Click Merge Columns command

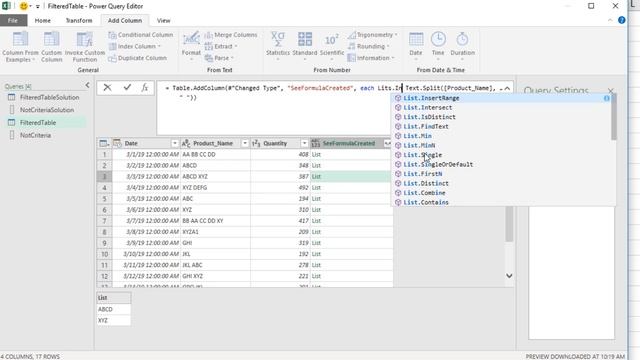click(x=231, y=35)
